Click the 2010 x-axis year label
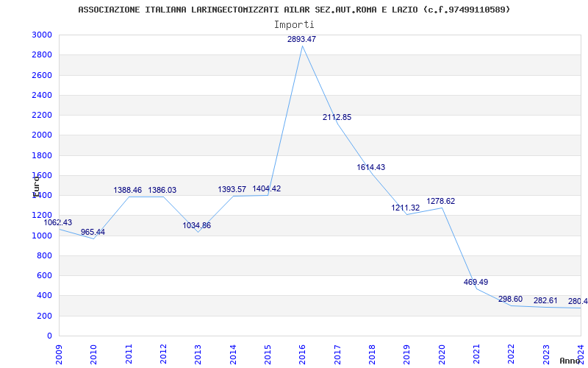 pos(94,354)
